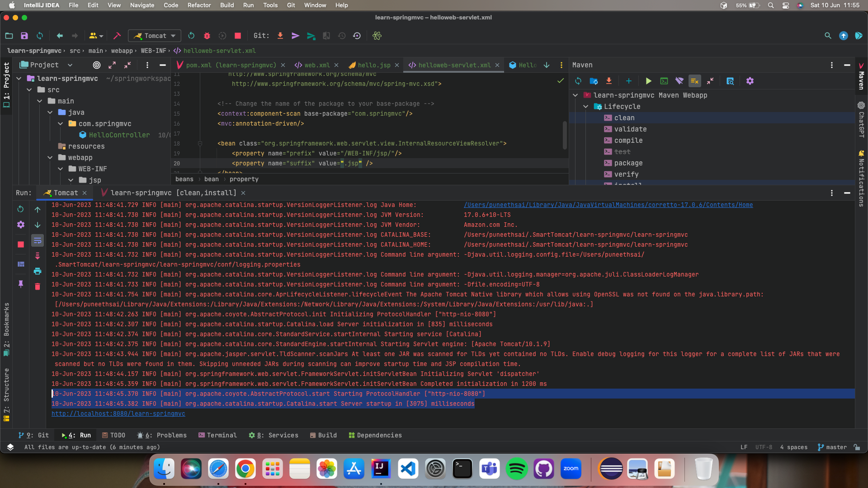Screen dimensions: 868x488
Task: Open Visual Studio Code from the dock
Action: (408, 469)
